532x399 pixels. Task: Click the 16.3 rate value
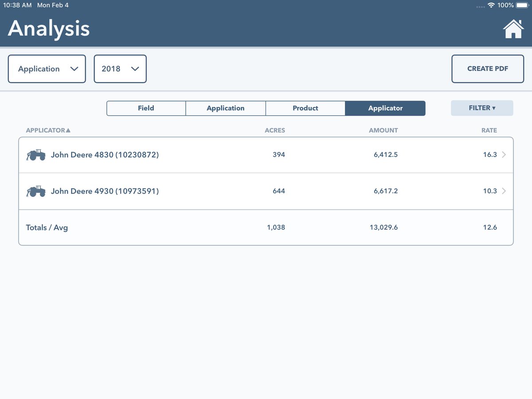point(490,155)
